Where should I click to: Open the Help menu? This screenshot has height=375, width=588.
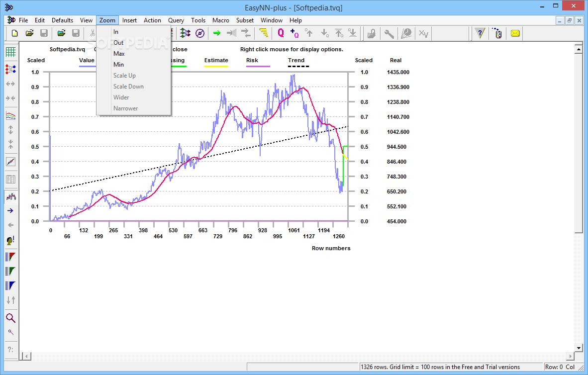click(295, 20)
